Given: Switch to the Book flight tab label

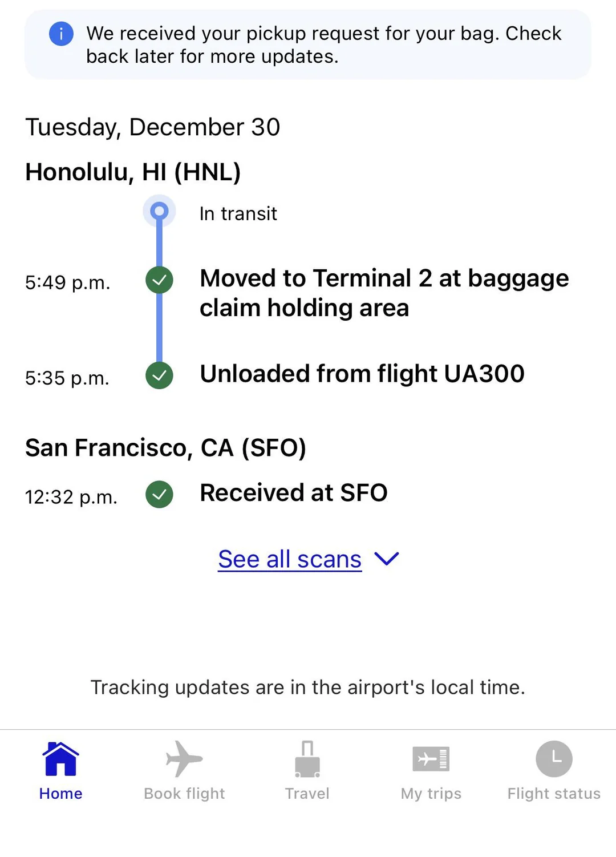Looking at the screenshot, I should 184,794.
